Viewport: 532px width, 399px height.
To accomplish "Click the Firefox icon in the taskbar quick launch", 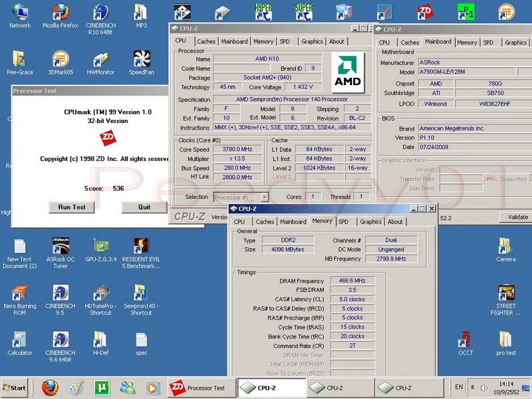I will (x=51, y=388).
